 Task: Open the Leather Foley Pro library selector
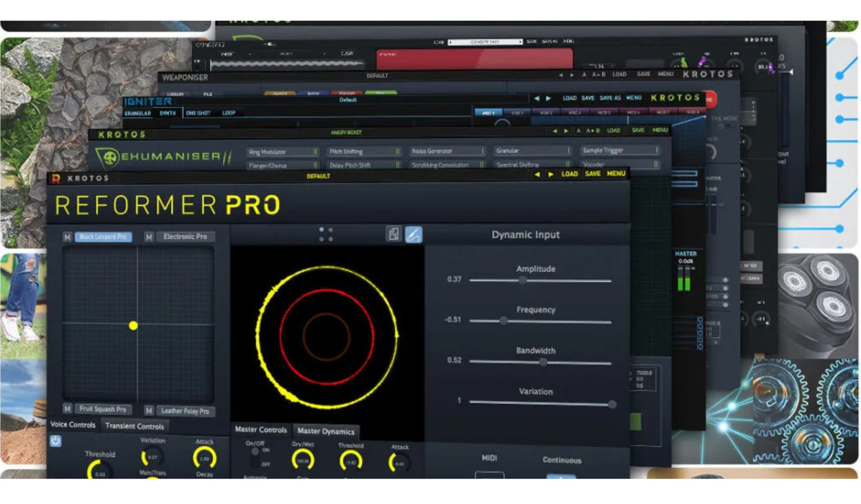185,411
